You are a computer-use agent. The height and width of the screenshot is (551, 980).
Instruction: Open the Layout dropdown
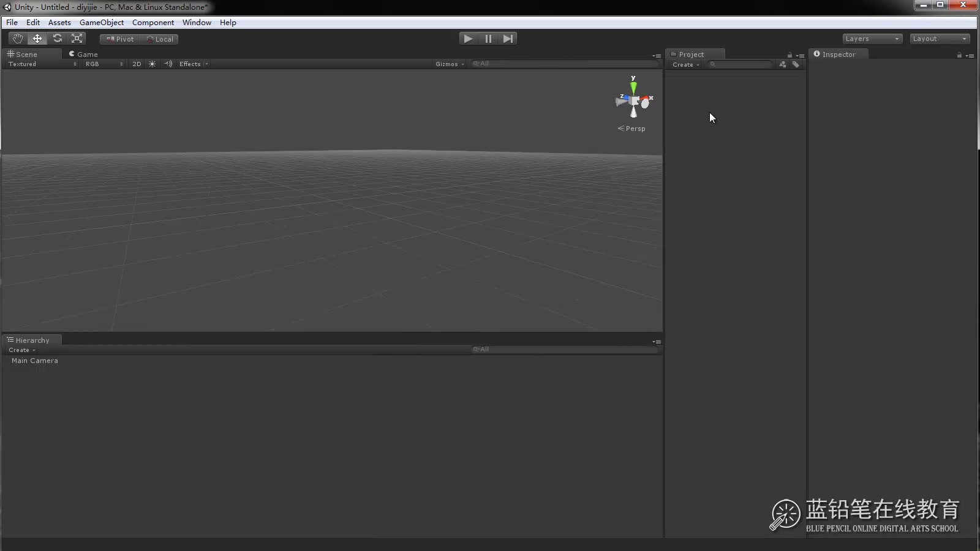click(x=939, y=38)
